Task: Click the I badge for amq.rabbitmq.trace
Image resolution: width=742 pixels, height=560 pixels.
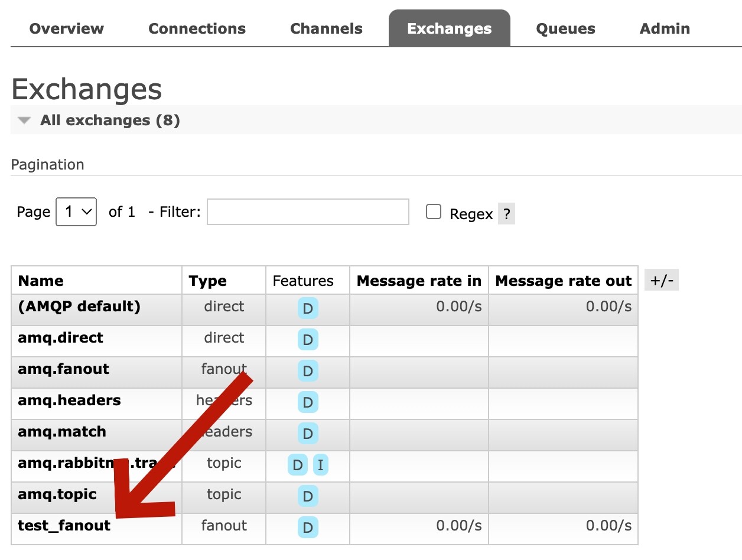Action: tap(320, 465)
